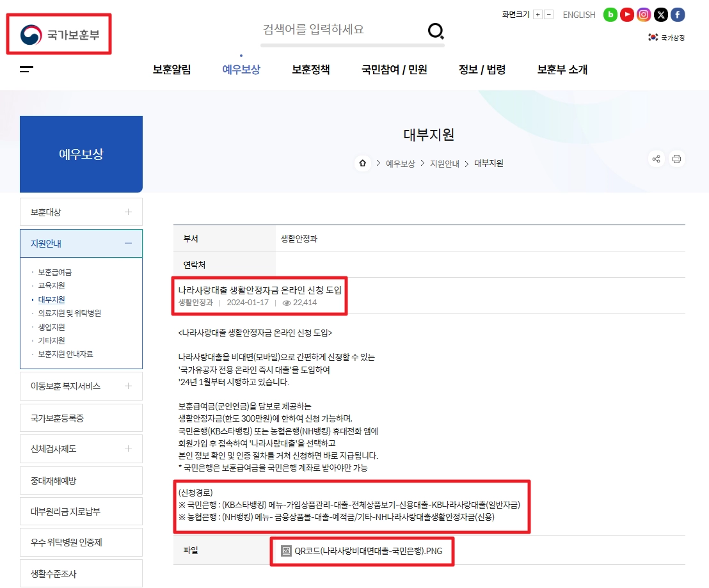
Task: Select 교육지원 in sidebar
Action: [52, 285]
